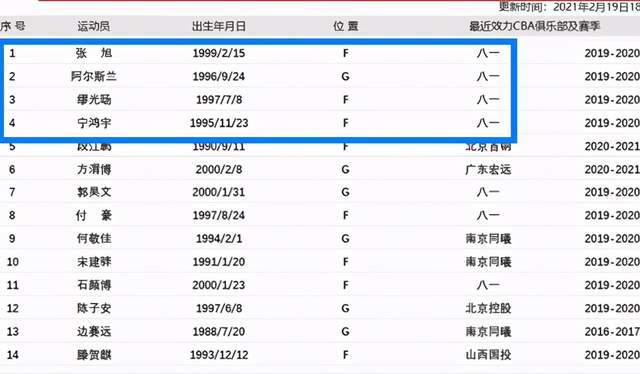The image size is (640, 374).
Task: Click birthdate 2000/1/31
Action: [219, 193]
